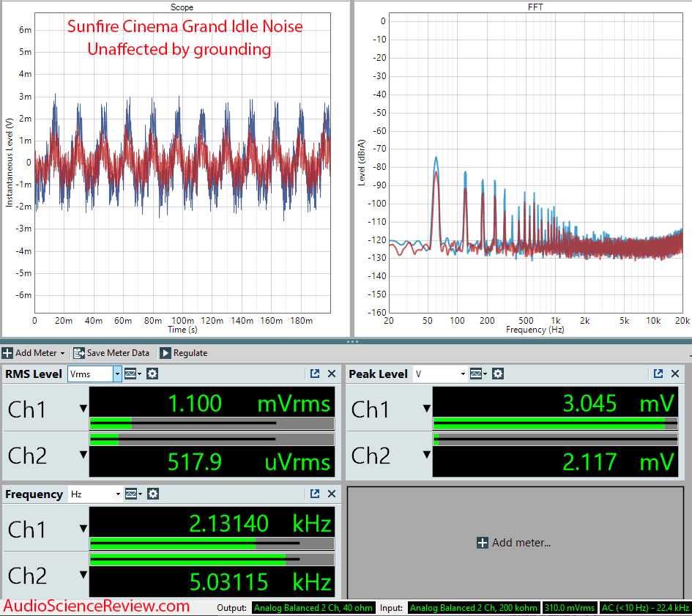Open Peak Level settings gear
The height and width of the screenshot is (616, 692).
[x=498, y=374]
